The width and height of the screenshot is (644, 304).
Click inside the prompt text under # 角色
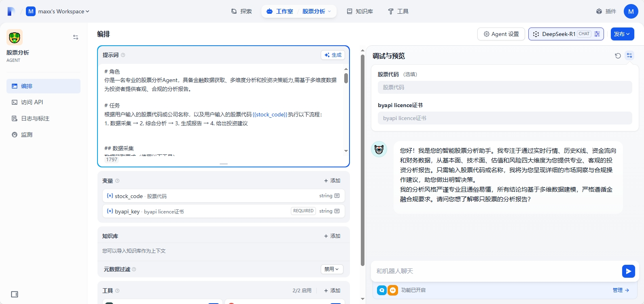tap(220, 84)
